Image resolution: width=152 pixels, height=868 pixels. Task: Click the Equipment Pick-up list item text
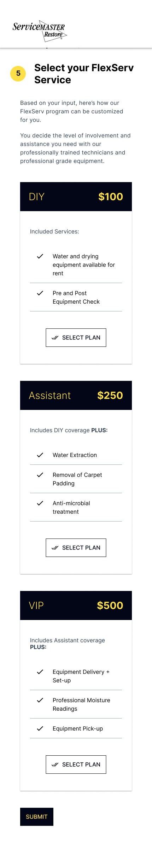click(x=78, y=728)
